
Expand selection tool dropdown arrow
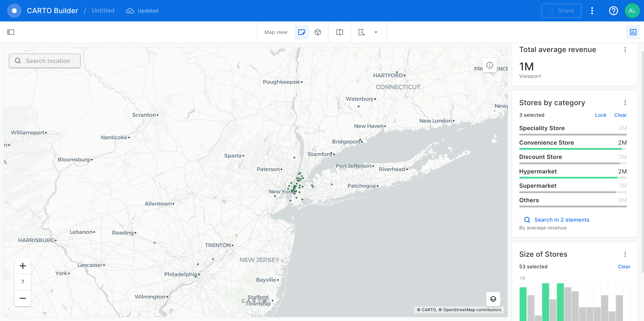(375, 32)
